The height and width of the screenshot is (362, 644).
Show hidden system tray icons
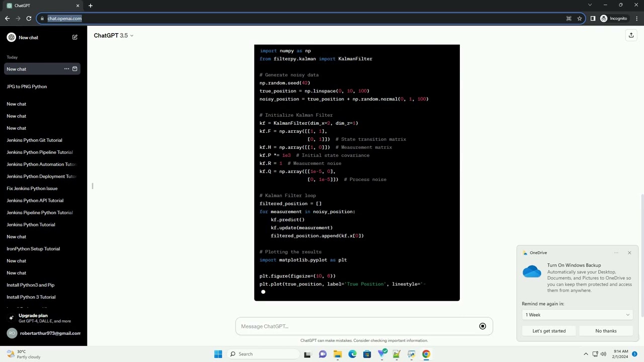(586, 354)
